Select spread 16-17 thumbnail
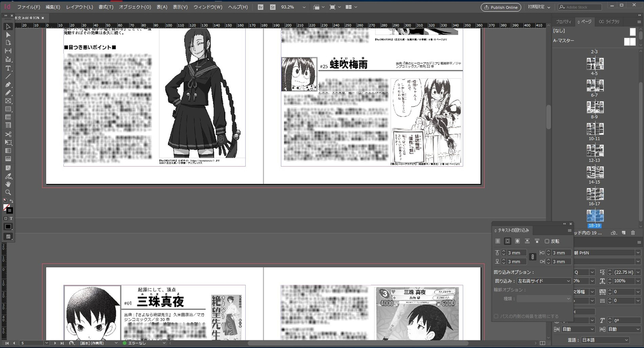The image size is (644, 348). (x=595, y=195)
